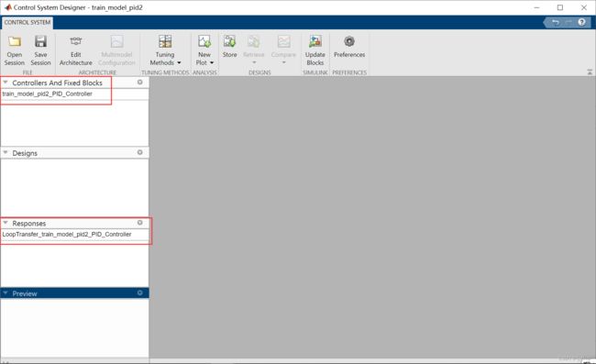Open a saved session

pos(15,50)
